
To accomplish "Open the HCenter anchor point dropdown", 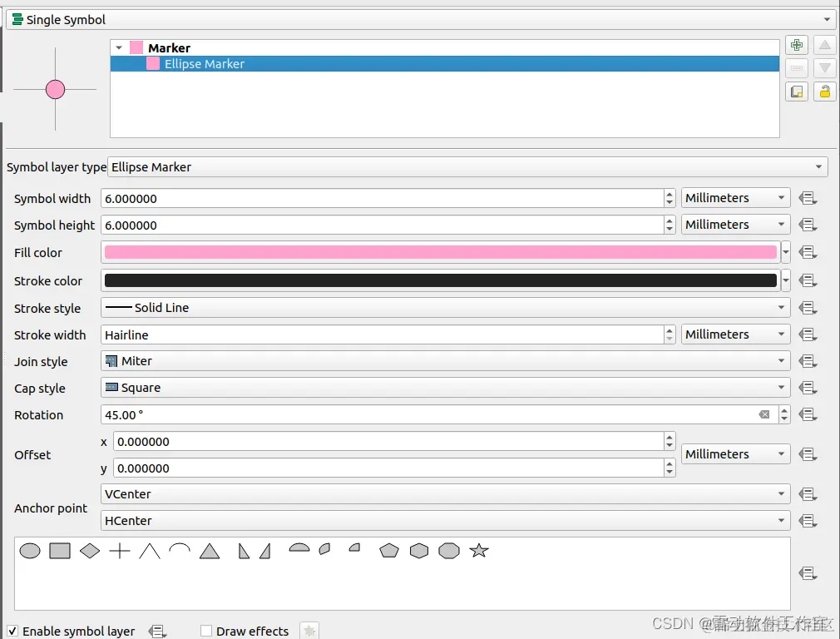I will pyautogui.click(x=446, y=521).
